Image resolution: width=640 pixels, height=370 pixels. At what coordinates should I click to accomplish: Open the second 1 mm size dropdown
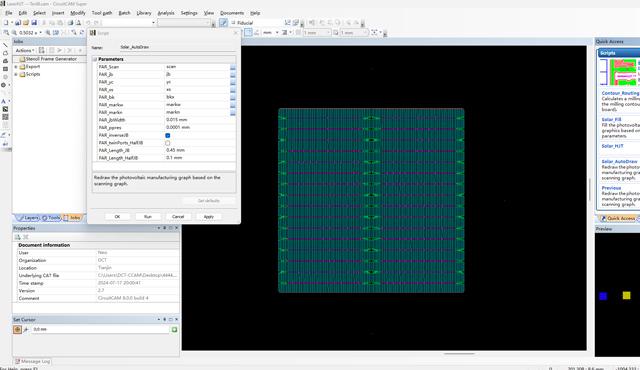[365, 33]
